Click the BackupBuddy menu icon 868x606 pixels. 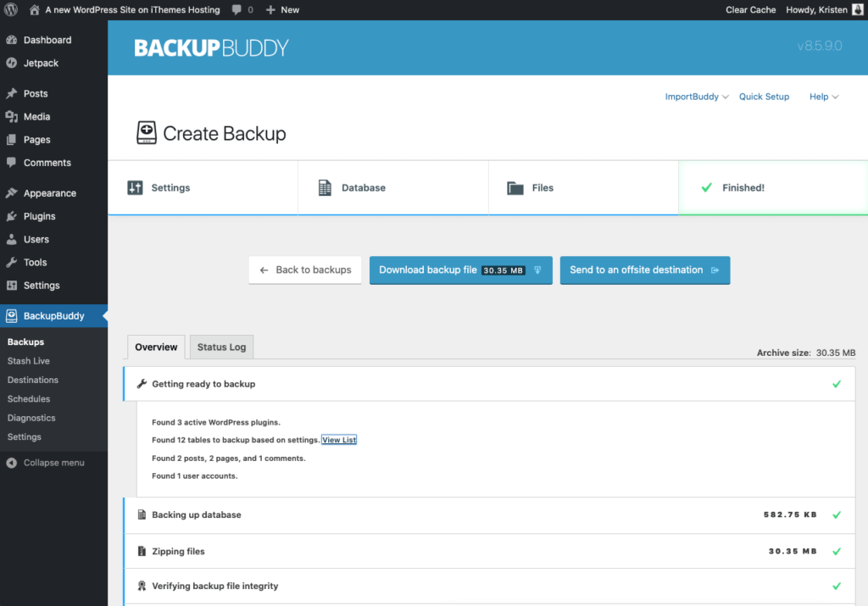click(12, 316)
